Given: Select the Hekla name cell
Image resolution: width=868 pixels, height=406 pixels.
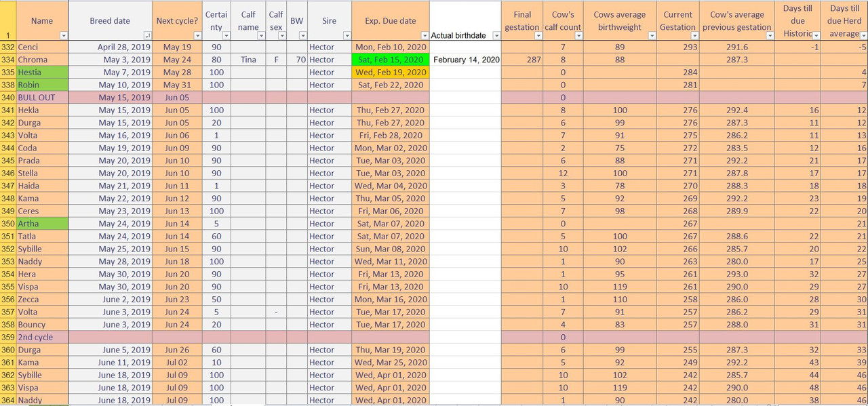Looking at the screenshot, I should click(42, 110).
